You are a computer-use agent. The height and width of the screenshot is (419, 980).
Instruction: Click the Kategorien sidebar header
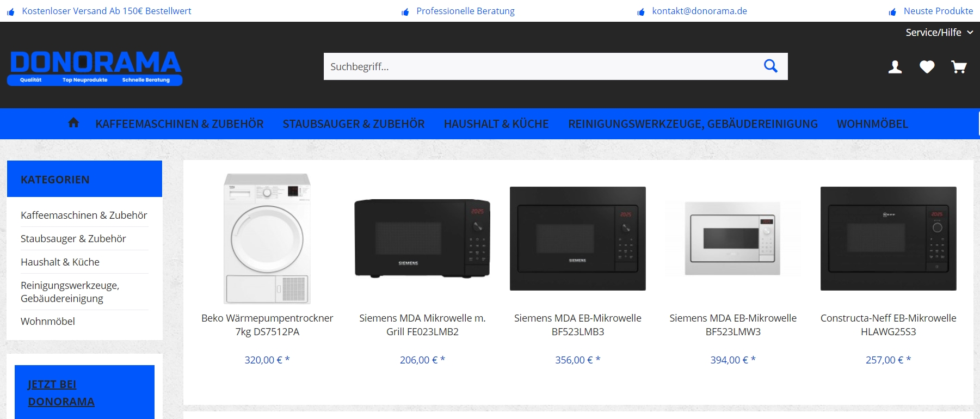[84, 179]
